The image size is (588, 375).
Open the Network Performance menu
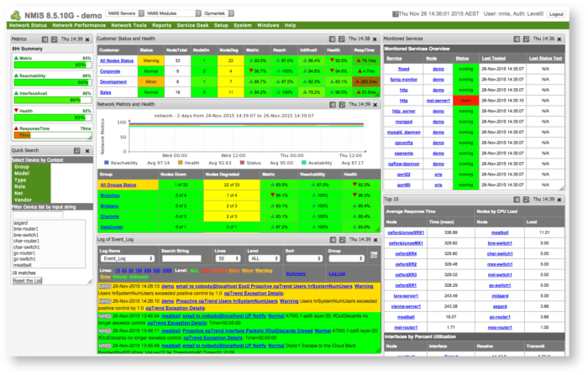[x=79, y=25]
